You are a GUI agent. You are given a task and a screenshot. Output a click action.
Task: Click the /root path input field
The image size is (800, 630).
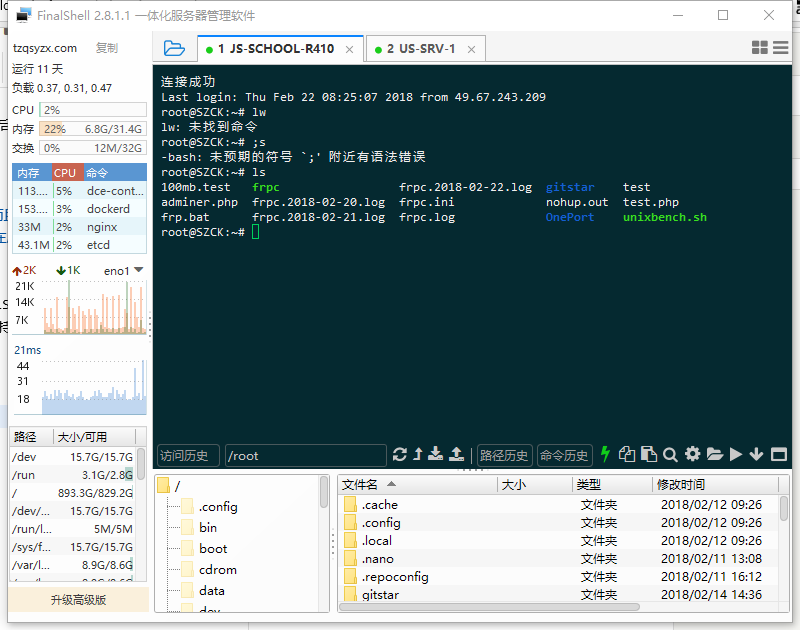306,455
